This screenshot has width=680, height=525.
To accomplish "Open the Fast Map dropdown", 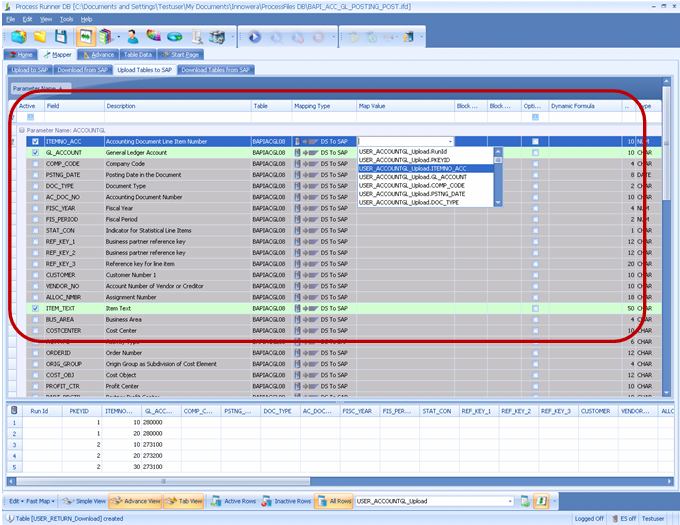I will point(40,501).
